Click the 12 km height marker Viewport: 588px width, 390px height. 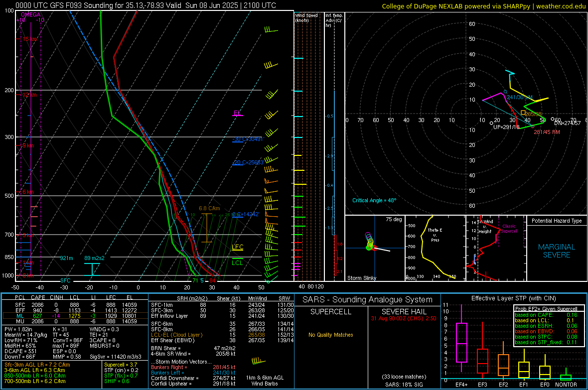(29, 95)
